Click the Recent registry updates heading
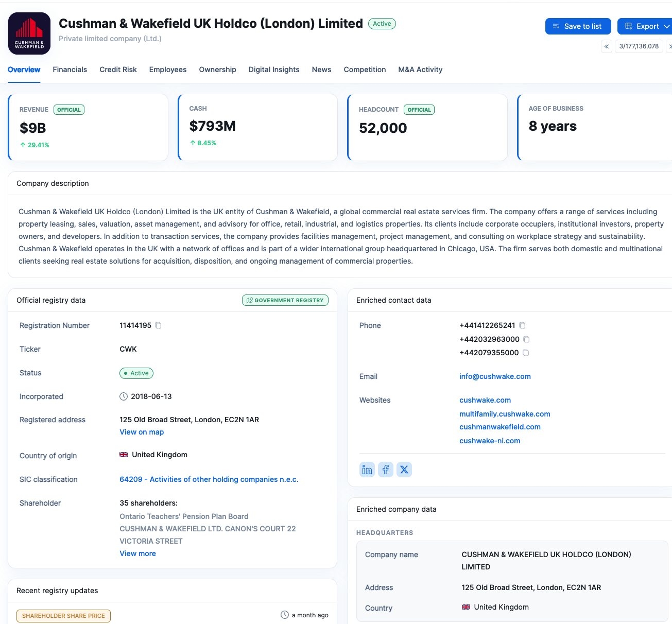The image size is (672, 624). click(x=57, y=591)
